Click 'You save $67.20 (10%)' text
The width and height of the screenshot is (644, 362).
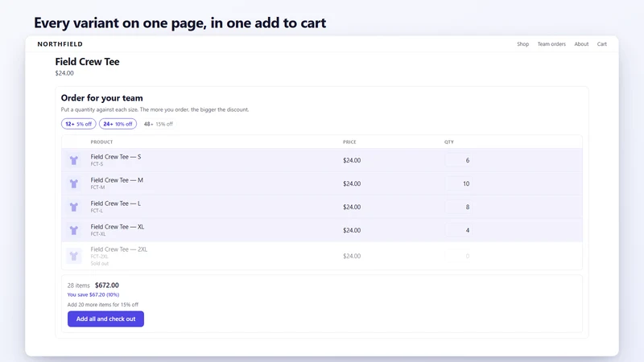click(x=93, y=294)
